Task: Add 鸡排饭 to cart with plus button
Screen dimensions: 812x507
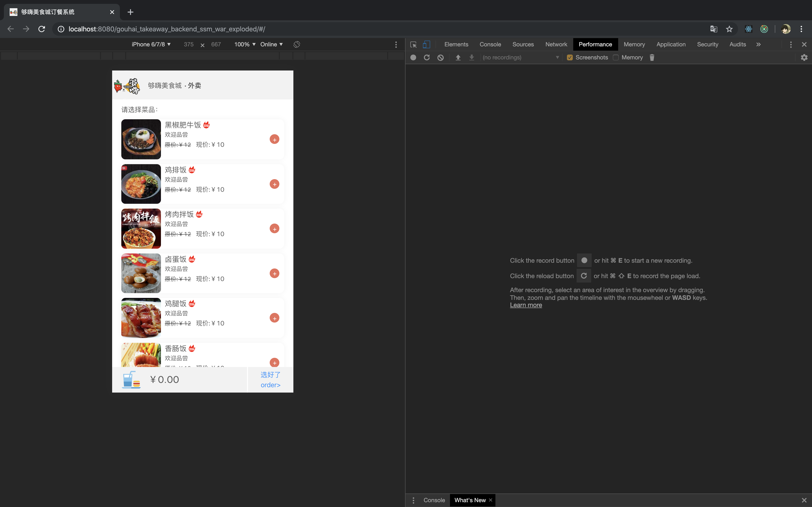Action: pyautogui.click(x=274, y=184)
